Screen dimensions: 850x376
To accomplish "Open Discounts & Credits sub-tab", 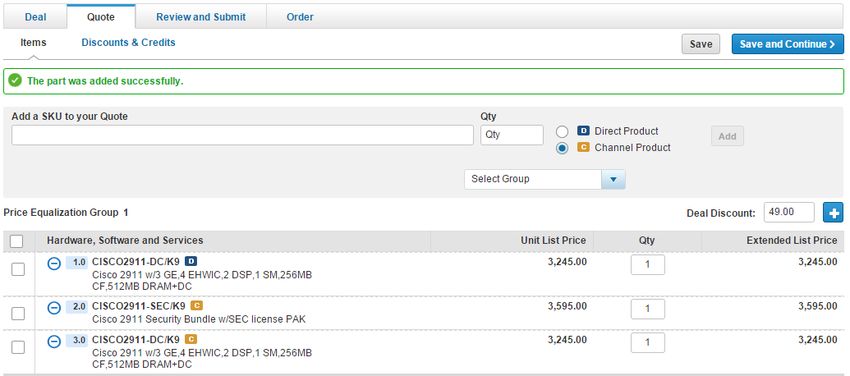I will click(x=128, y=42).
